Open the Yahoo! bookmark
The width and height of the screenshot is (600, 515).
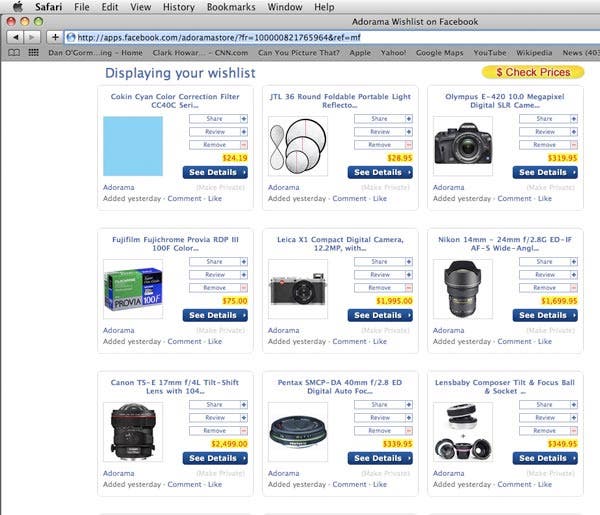tap(393, 53)
